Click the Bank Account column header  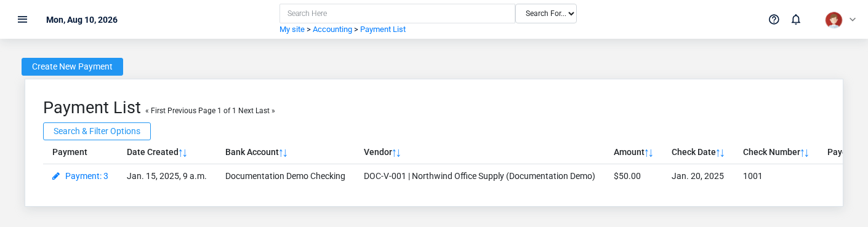tap(252, 152)
